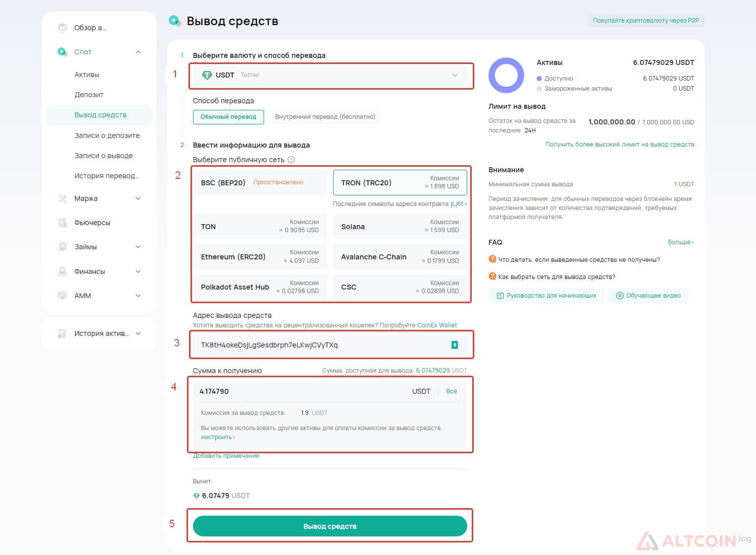Image resolution: width=756 pixels, height=555 pixels.
Task: Expand the asset history sidebar section
Action: point(138,333)
